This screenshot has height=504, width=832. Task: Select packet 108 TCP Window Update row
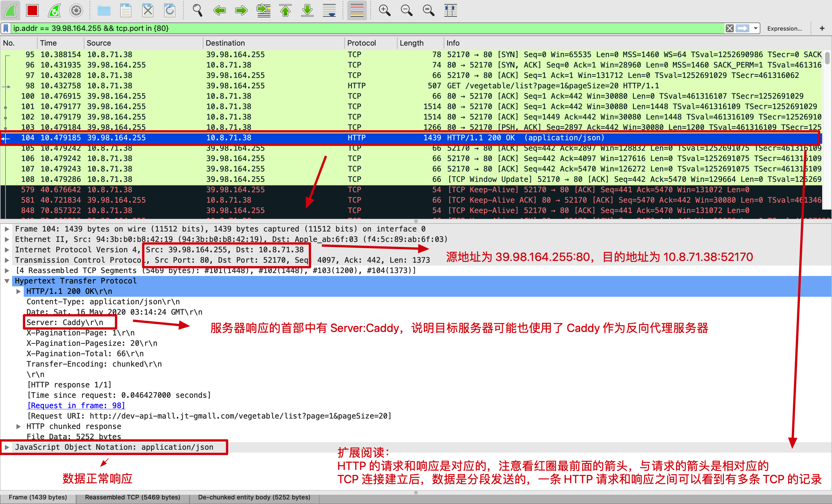coord(411,179)
